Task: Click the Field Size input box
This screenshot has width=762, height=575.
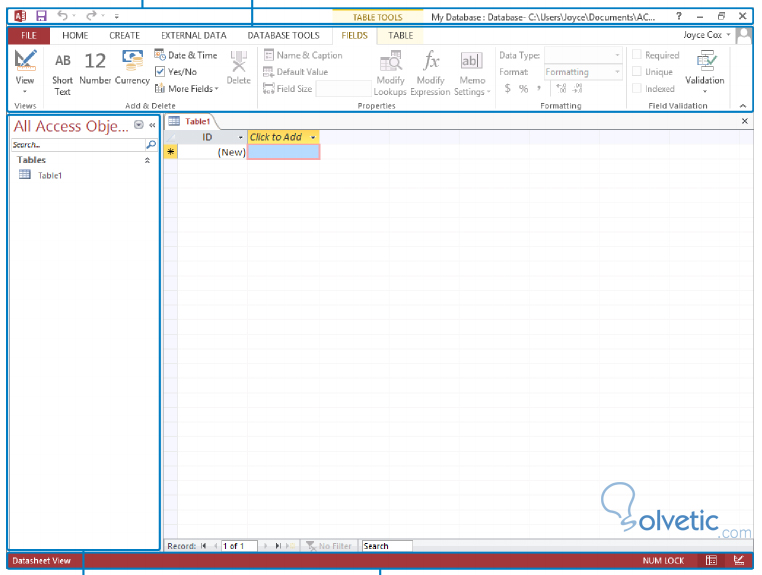Action: point(343,88)
